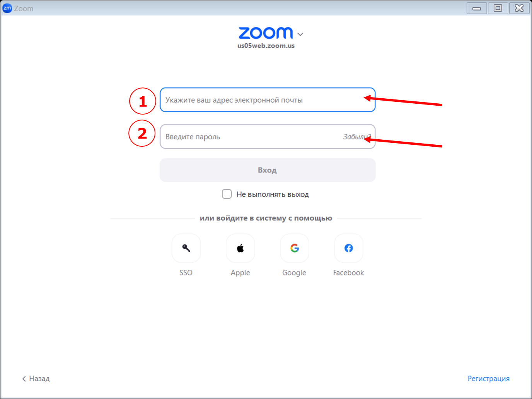This screenshot has height=399, width=532.
Task: Sign in with the SSO key icon
Action: tap(186, 248)
